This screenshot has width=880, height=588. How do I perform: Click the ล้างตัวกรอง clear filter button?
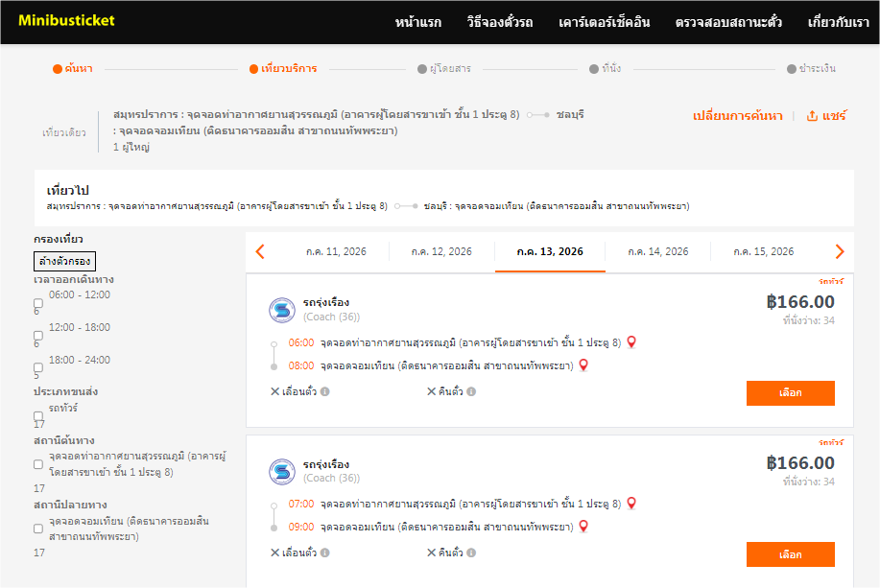pos(64,261)
